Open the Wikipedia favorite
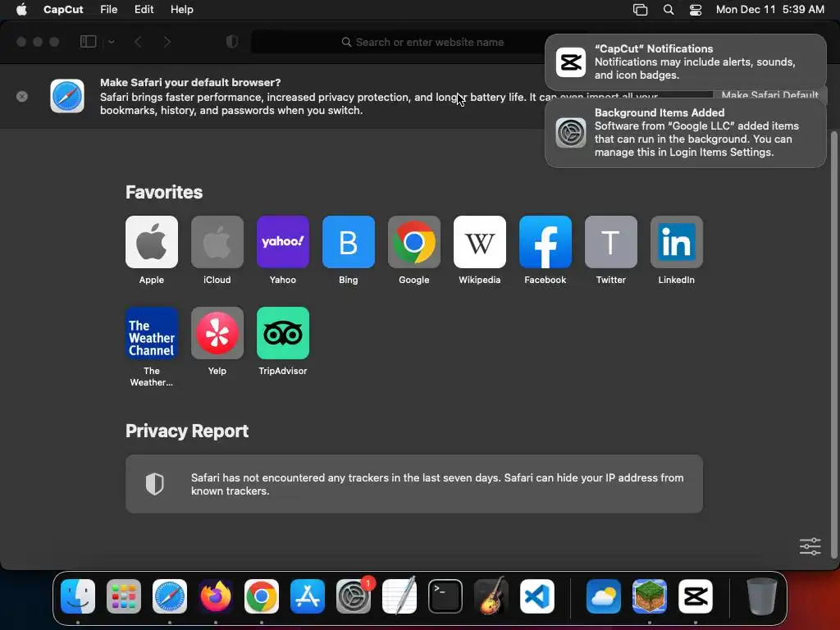The image size is (840, 630). point(479,242)
